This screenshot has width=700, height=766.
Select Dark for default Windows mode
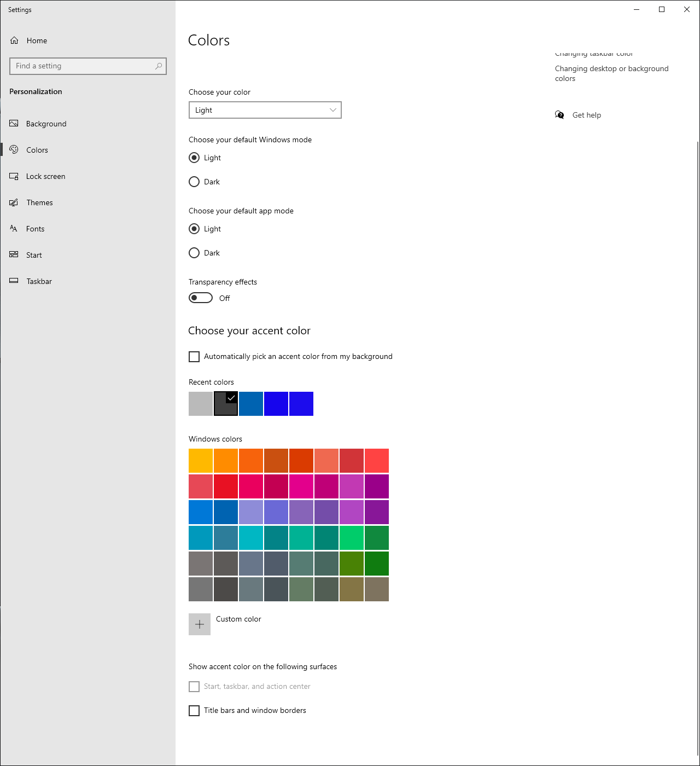pos(194,182)
